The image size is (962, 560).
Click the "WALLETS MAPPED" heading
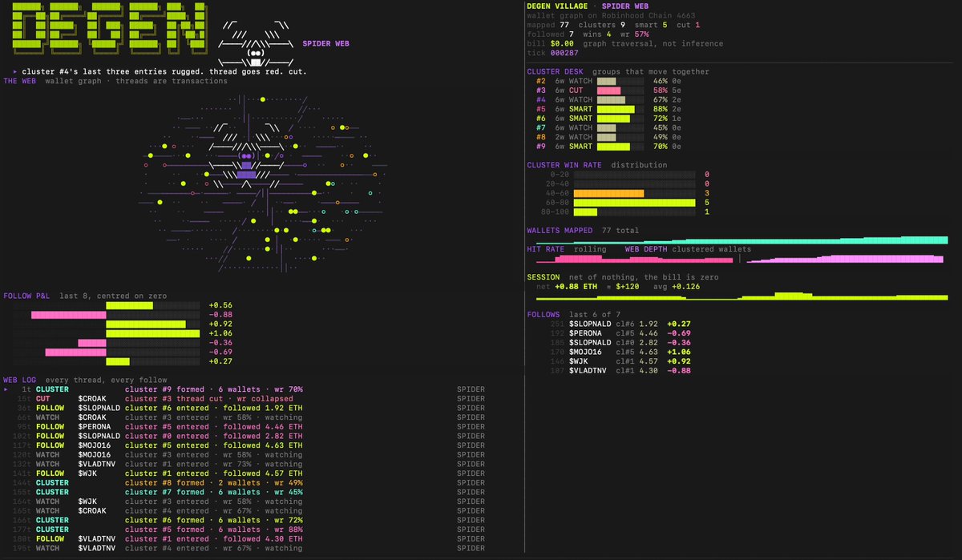[x=559, y=231]
